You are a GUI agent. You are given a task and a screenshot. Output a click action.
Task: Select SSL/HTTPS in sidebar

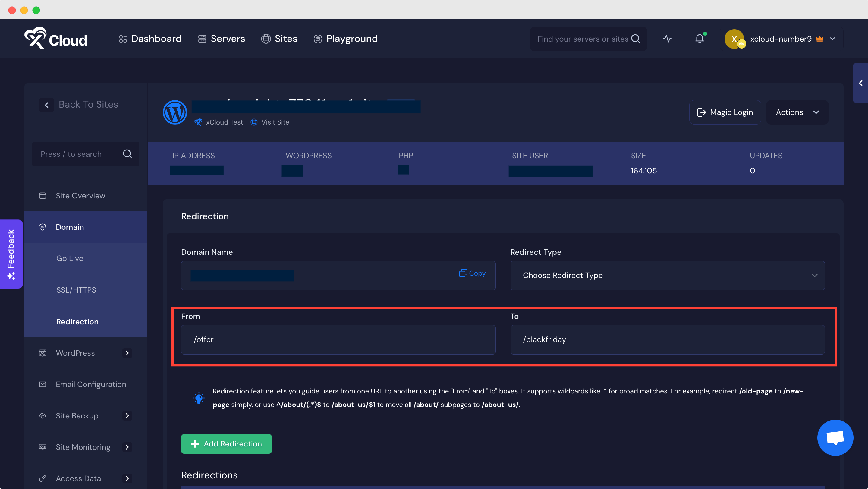(76, 290)
